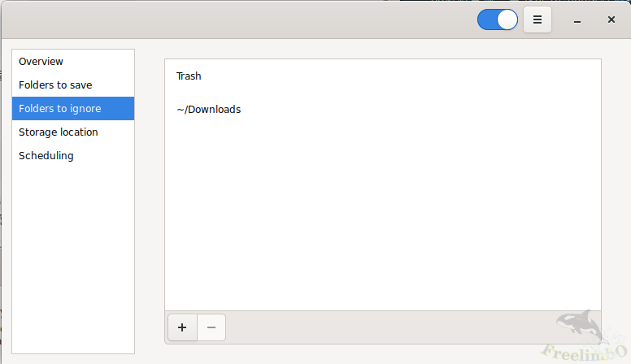Image resolution: width=631 pixels, height=364 pixels.
Task: Click blank row between Trash and ~/Downloads
Action: (x=382, y=93)
